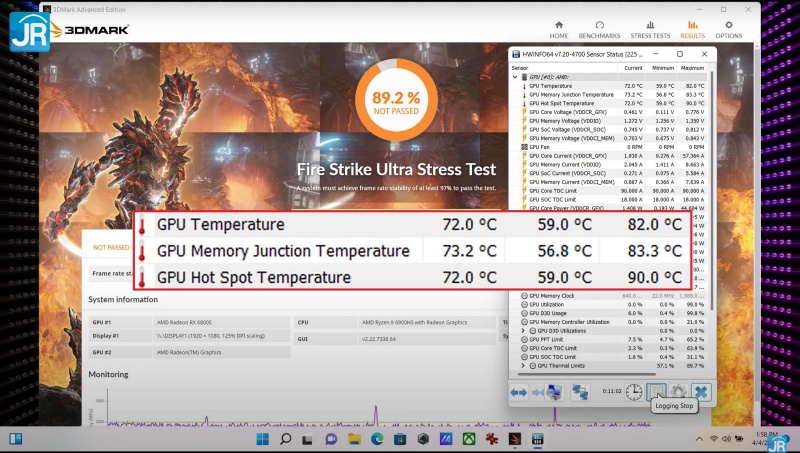Open Task View from taskbar
The image size is (800, 453).
tap(307, 439)
